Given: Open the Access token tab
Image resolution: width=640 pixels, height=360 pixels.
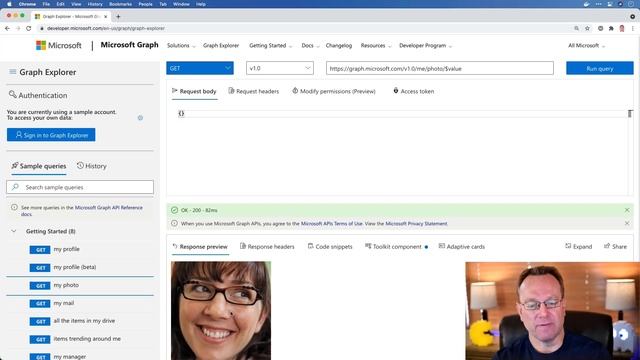Looking at the screenshot, I should coord(413,91).
